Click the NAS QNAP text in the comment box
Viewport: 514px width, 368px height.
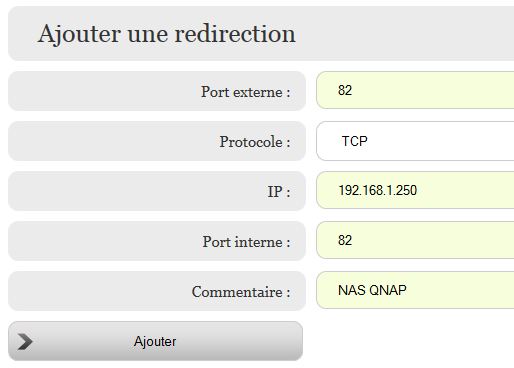tap(372, 290)
